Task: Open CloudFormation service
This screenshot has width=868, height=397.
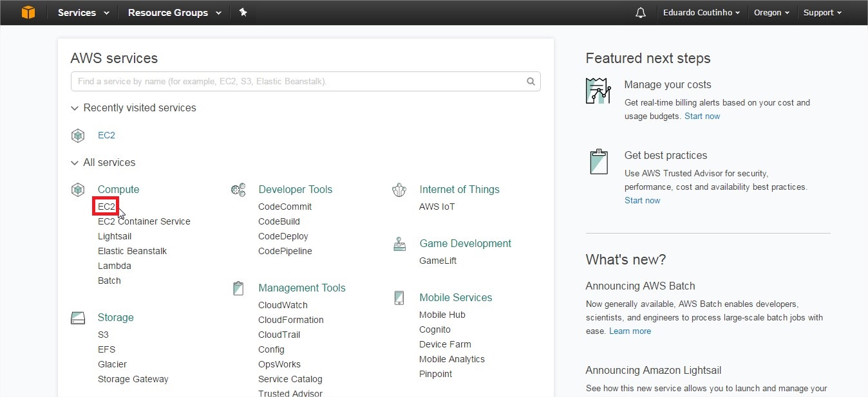Action: pos(291,320)
